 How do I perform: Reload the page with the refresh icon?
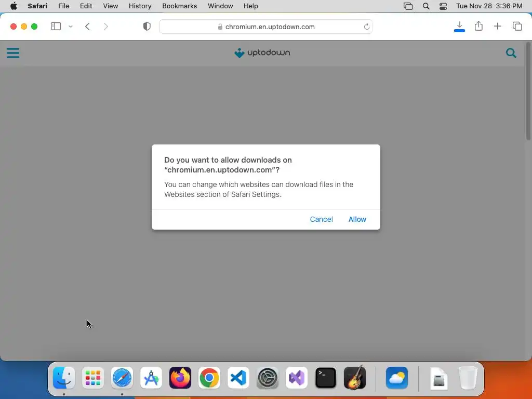click(366, 26)
